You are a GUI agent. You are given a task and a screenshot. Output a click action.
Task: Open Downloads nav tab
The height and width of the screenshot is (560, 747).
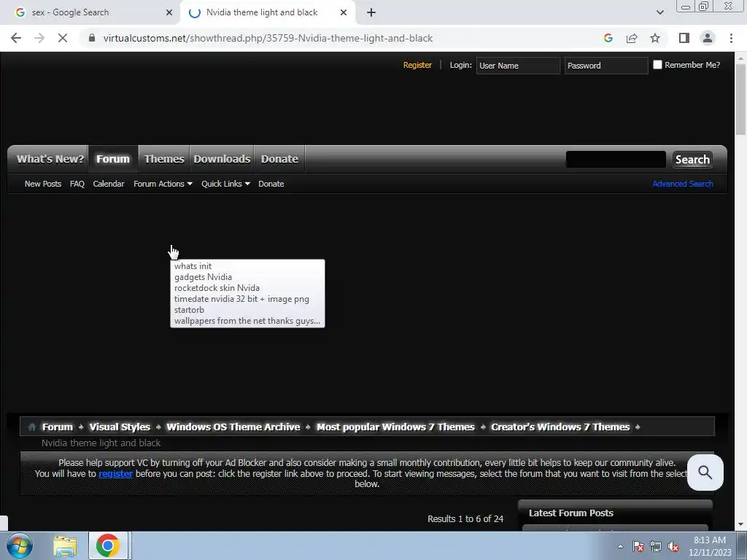tap(222, 159)
